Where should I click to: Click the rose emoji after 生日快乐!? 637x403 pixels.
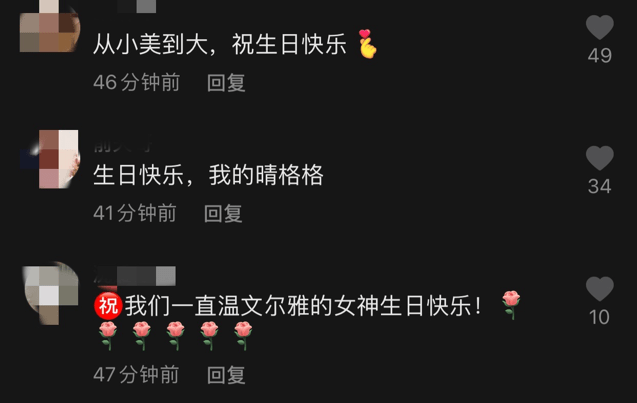(x=511, y=305)
